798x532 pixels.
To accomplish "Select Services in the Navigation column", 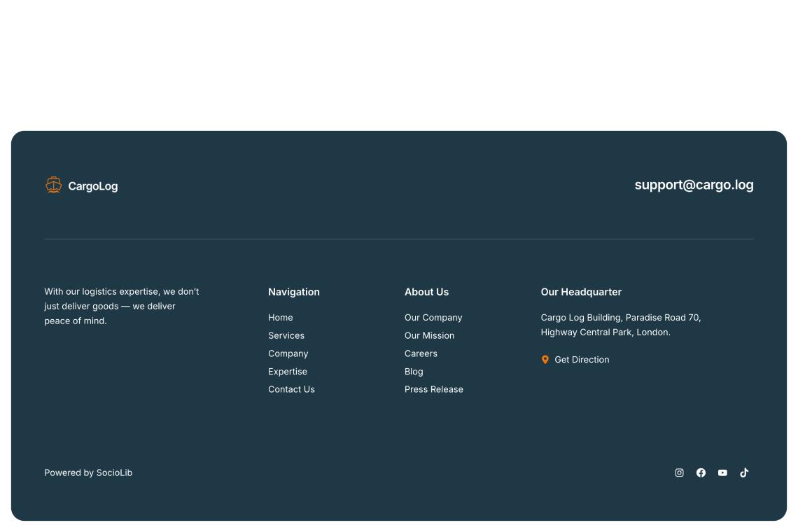I will pyautogui.click(x=286, y=335).
